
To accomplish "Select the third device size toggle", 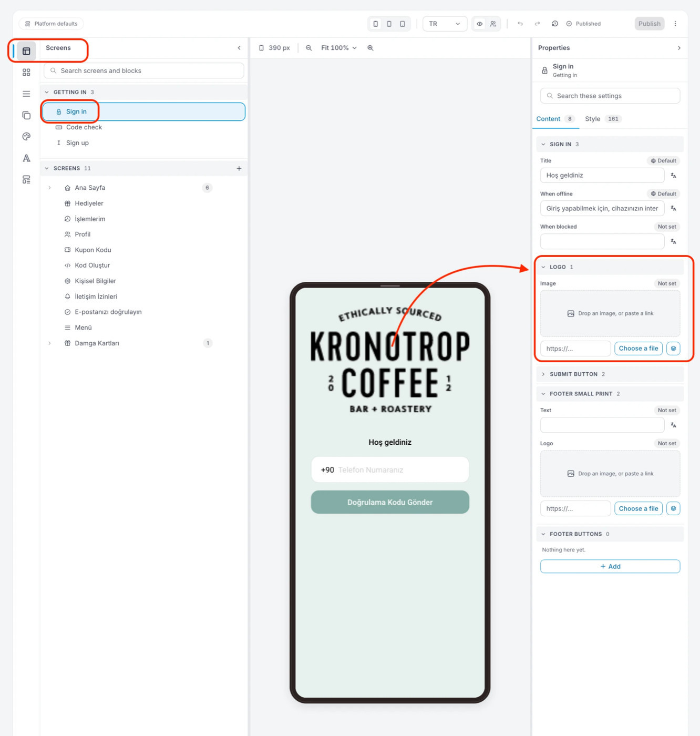I will (403, 24).
